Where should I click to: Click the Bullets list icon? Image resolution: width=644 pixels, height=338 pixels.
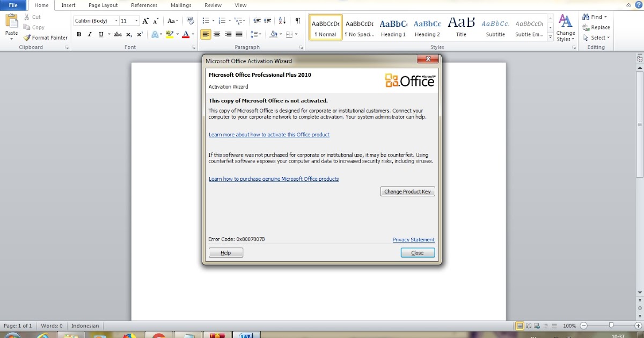pyautogui.click(x=205, y=21)
